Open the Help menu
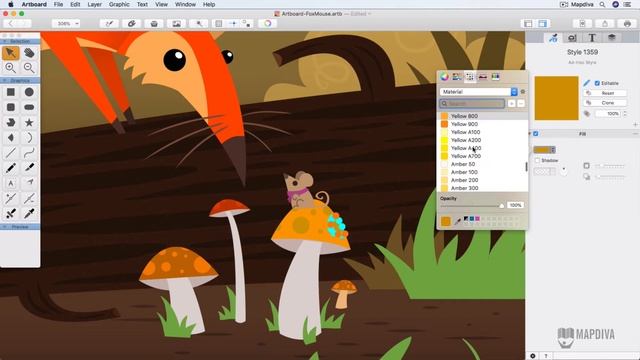Image resolution: width=640 pixels, height=360 pixels. tap(209, 4)
